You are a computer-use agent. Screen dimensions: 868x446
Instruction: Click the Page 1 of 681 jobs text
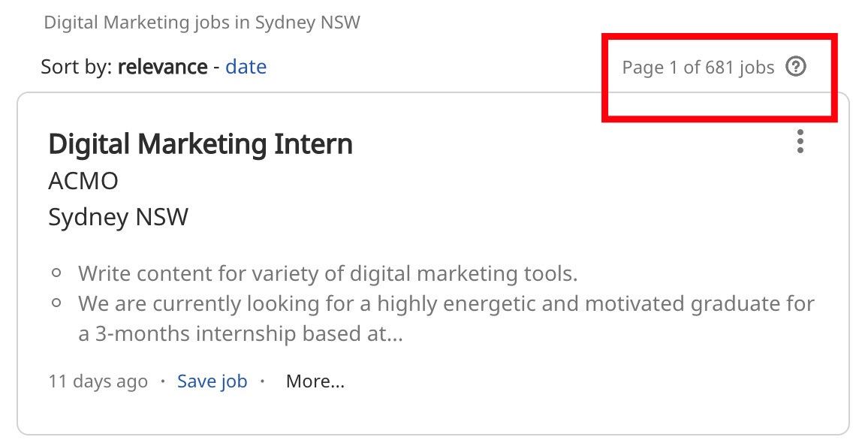tap(698, 67)
